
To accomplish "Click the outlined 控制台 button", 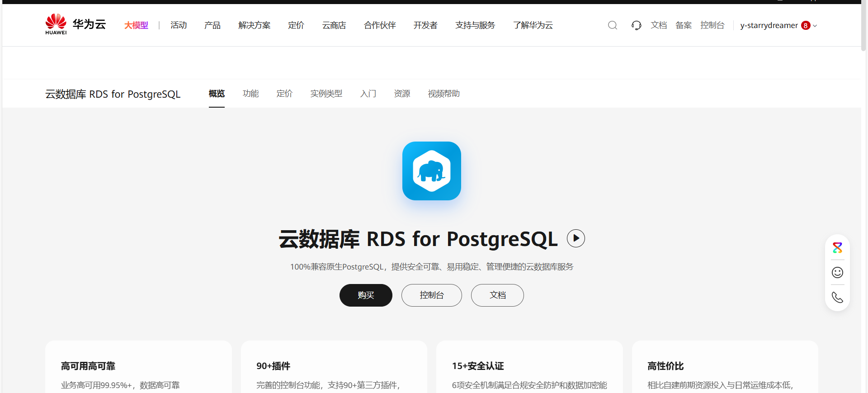I will (x=432, y=295).
